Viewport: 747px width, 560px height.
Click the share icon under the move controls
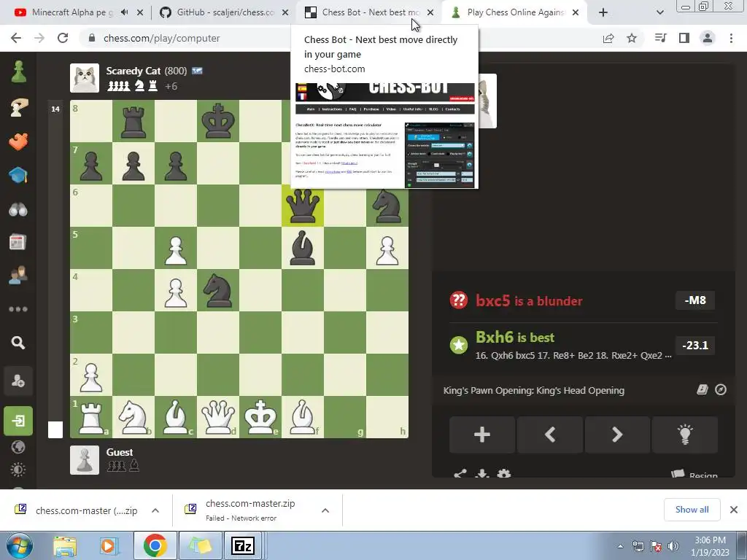tap(460, 474)
